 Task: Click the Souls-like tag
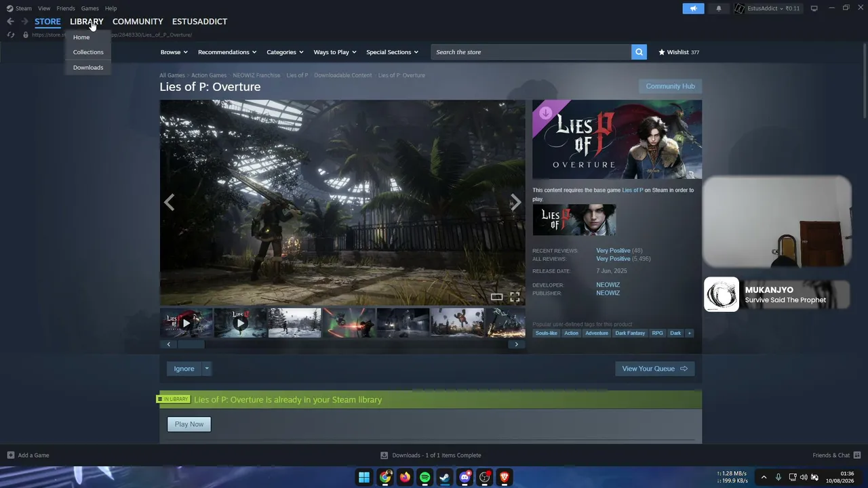click(x=546, y=333)
